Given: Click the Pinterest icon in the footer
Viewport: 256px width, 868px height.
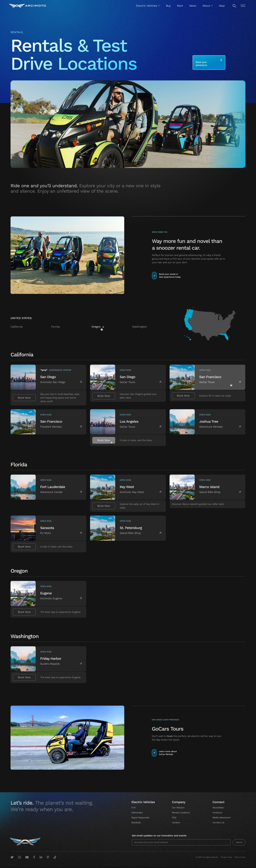Looking at the screenshot, I should pos(48,857).
